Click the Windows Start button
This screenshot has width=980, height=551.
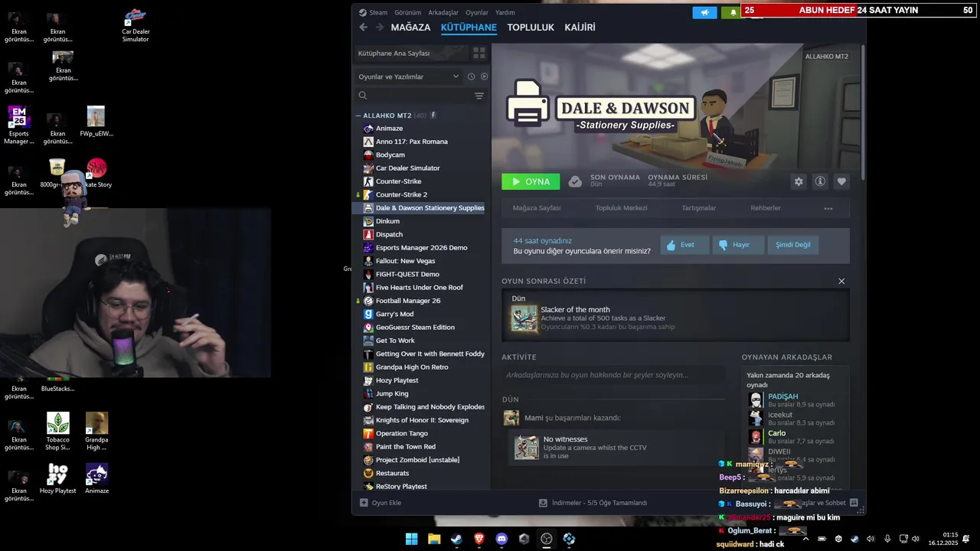[411, 539]
